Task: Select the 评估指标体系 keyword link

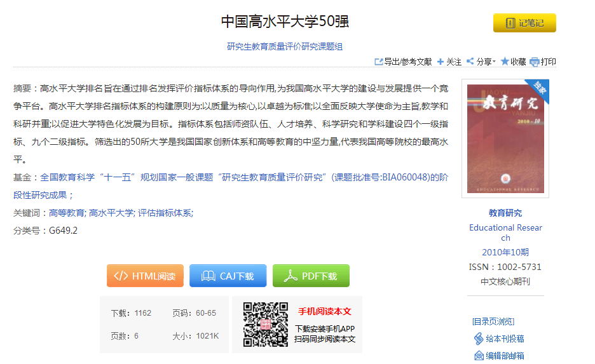Action: point(165,213)
